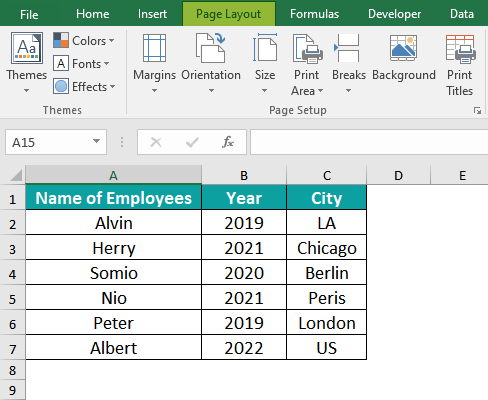Select row 7 header
Viewport: 488px width, 400px height.
tap(13, 348)
